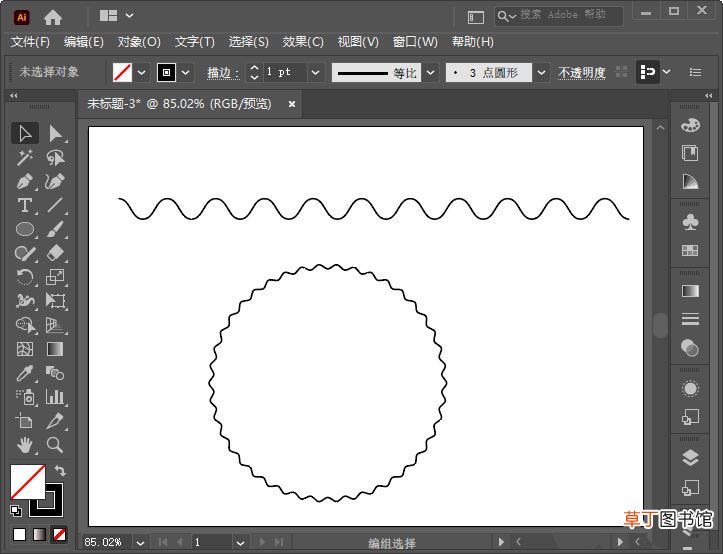The height and width of the screenshot is (554, 723).
Task: Select the Artboard tool
Action: click(25, 421)
